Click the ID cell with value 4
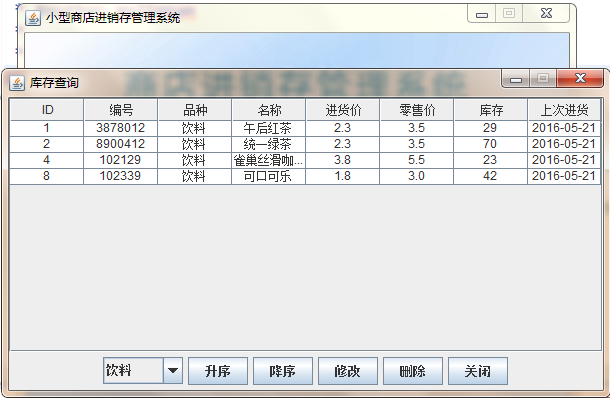The width and height of the screenshot is (610, 398). click(47, 160)
